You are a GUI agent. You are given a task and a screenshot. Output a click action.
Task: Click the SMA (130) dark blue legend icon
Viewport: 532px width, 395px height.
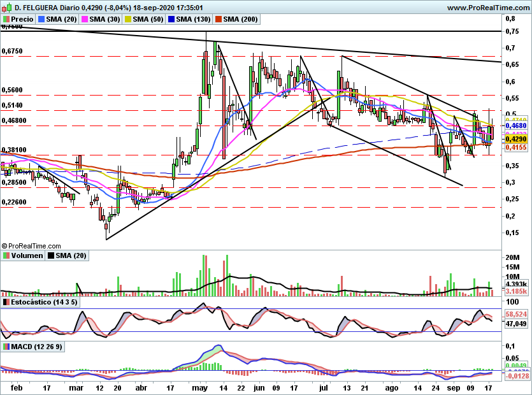pyautogui.click(x=171, y=19)
